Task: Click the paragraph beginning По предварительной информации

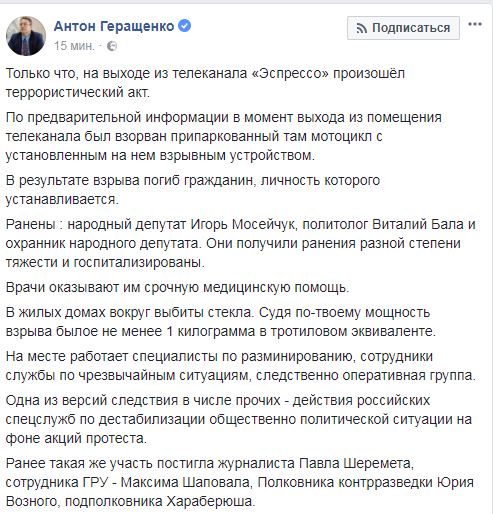Action: (223, 136)
